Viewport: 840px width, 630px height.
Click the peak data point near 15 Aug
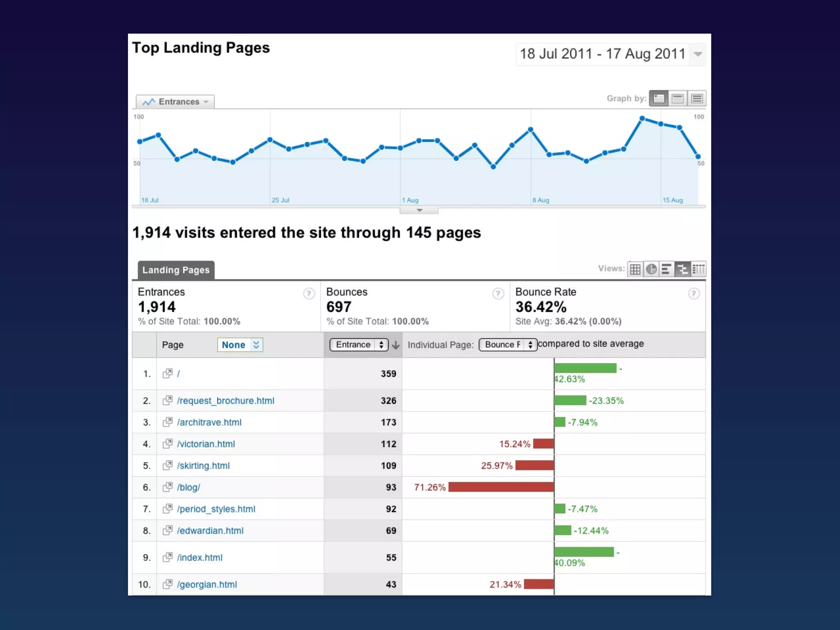[x=642, y=119]
